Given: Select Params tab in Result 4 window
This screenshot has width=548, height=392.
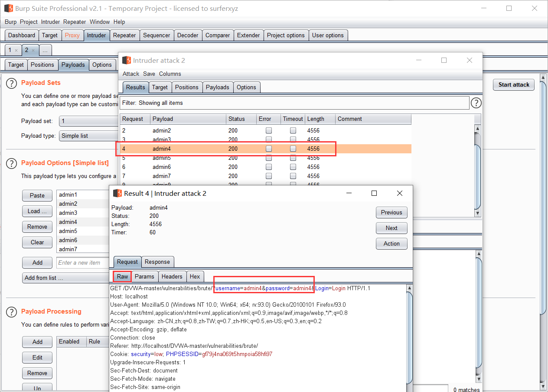Looking at the screenshot, I should click(144, 276).
